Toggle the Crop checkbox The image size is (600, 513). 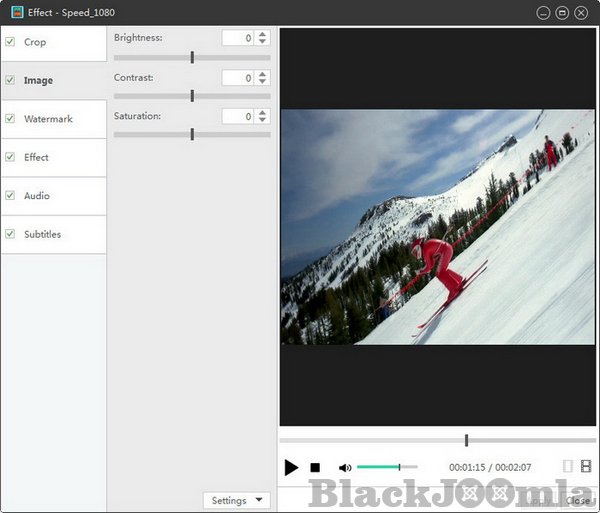pos(10,42)
